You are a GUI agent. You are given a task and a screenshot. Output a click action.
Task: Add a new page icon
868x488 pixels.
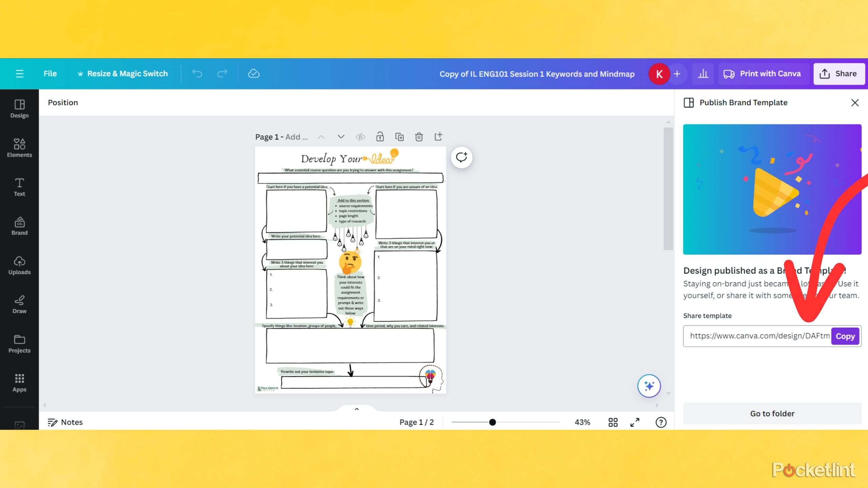[x=438, y=137]
